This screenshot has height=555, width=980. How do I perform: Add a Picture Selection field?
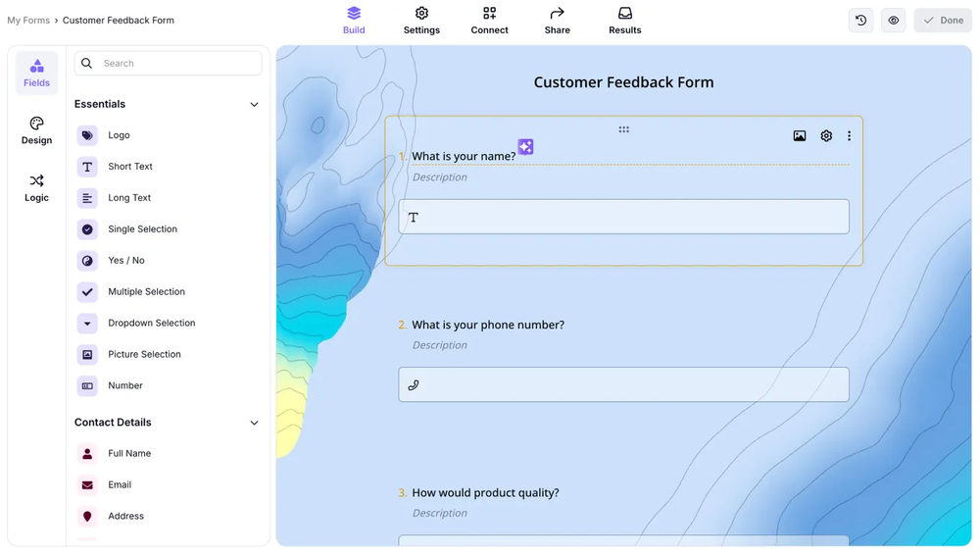pyautogui.click(x=144, y=354)
